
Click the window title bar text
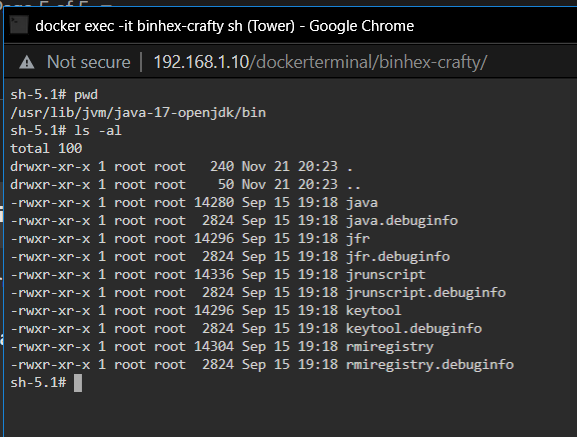224,26
